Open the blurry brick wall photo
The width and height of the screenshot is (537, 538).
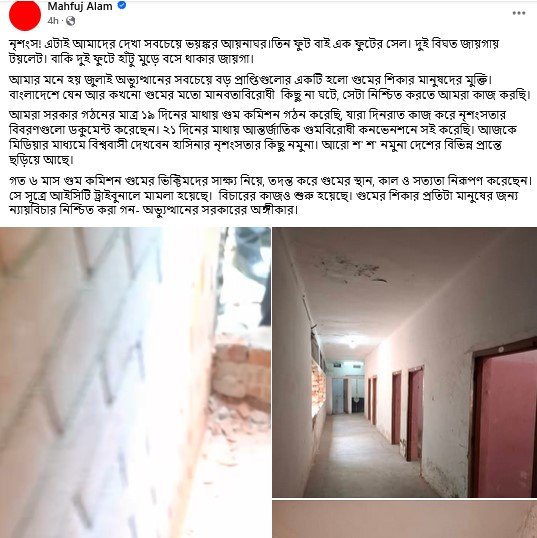pos(135,383)
